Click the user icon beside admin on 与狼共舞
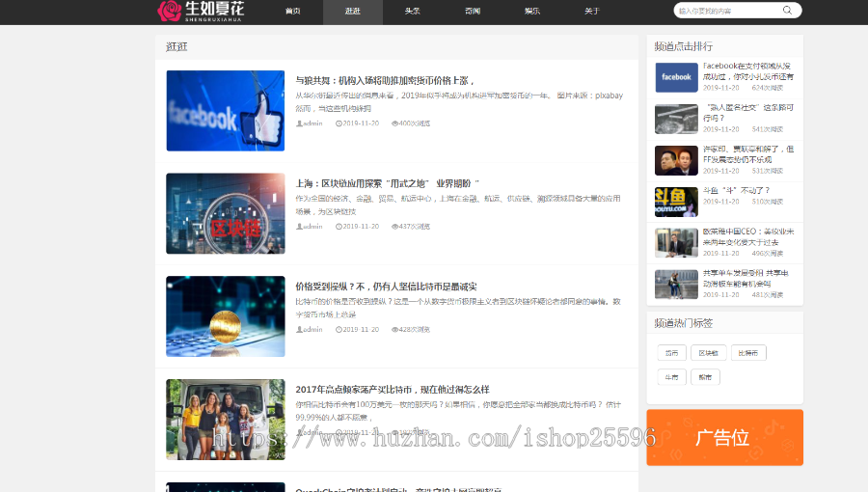868x492 pixels. (299, 123)
